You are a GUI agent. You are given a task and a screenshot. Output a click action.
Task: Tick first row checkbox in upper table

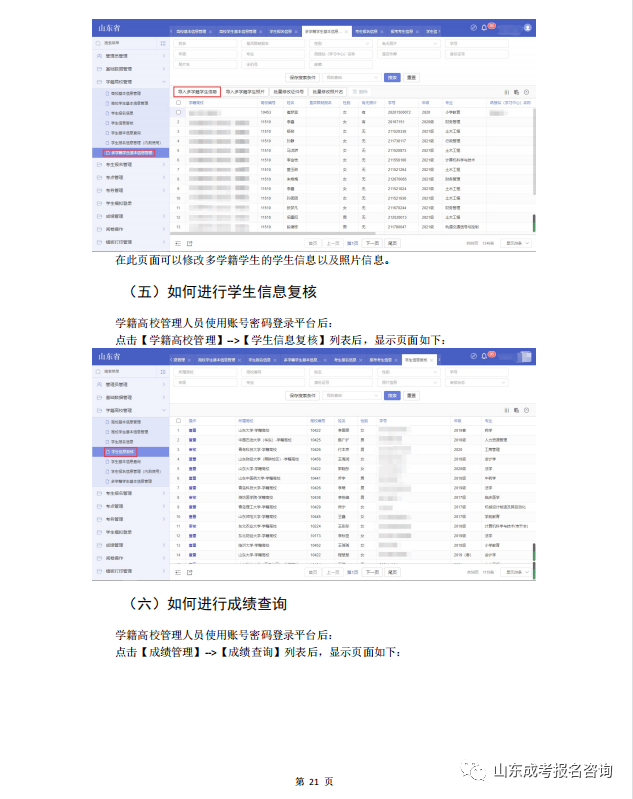click(178, 112)
